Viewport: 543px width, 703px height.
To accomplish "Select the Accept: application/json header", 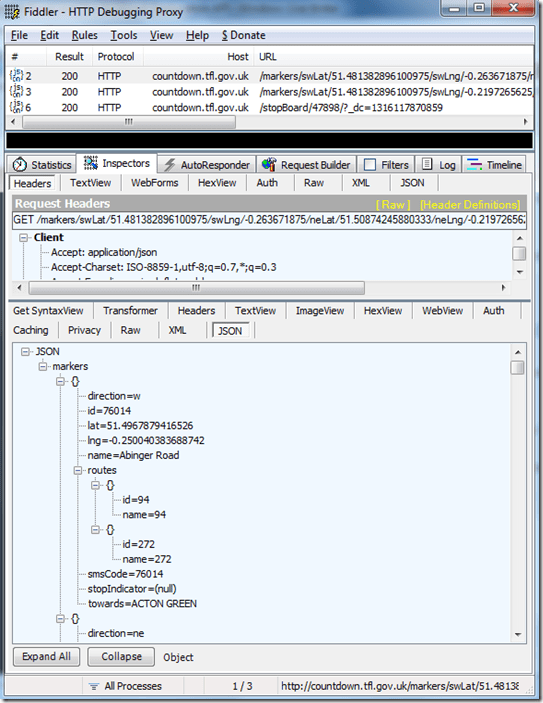I will (104, 252).
